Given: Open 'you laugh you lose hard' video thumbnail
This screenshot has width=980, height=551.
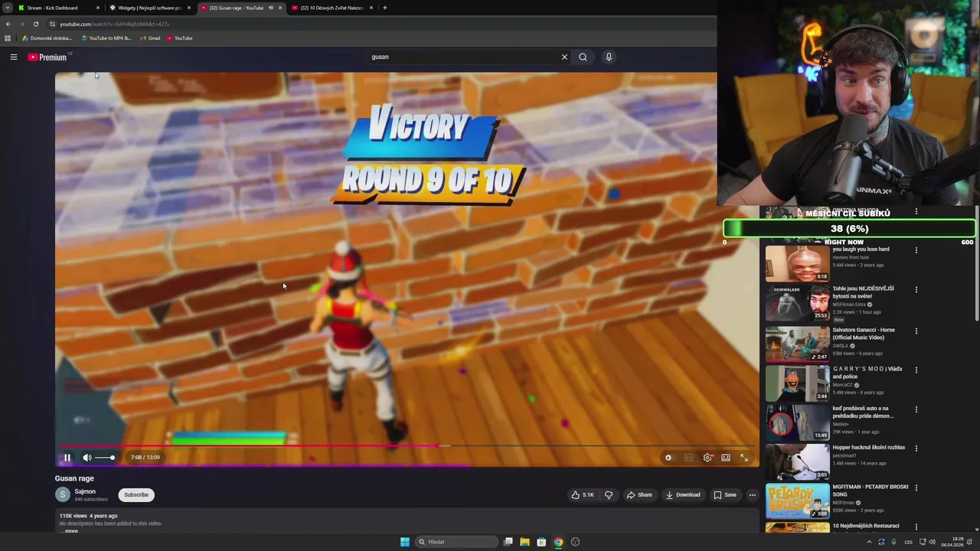Looking at the screenshot, I should click(x=797, y=263).
